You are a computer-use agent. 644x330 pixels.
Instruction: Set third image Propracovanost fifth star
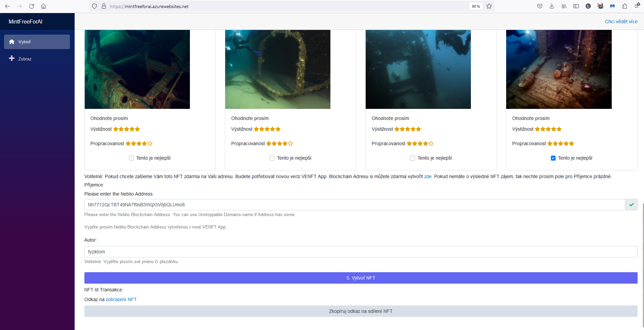tap(431, 143)
